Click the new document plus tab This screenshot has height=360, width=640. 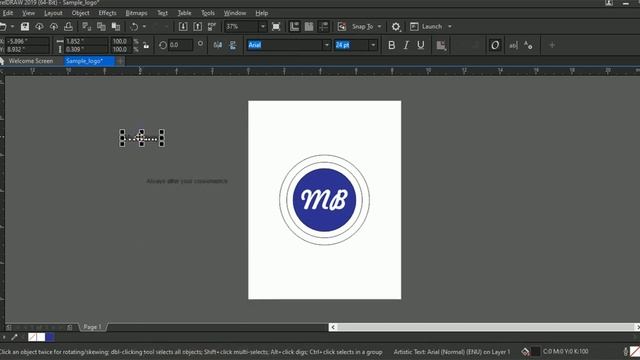coord(120,61)
